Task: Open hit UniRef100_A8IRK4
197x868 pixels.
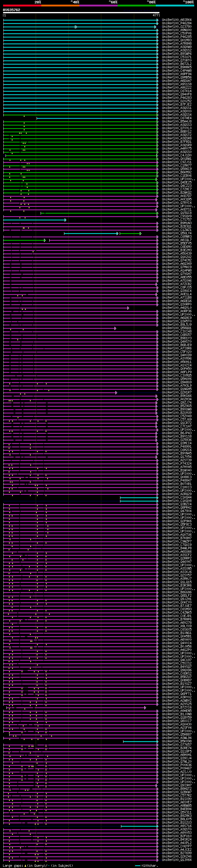Action: click(x=177, y=20)
